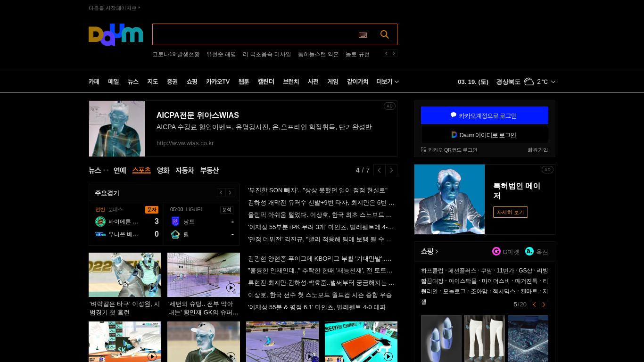Go to next news category page
Viewport: 644px width, 362px height.
pos(391,170)
